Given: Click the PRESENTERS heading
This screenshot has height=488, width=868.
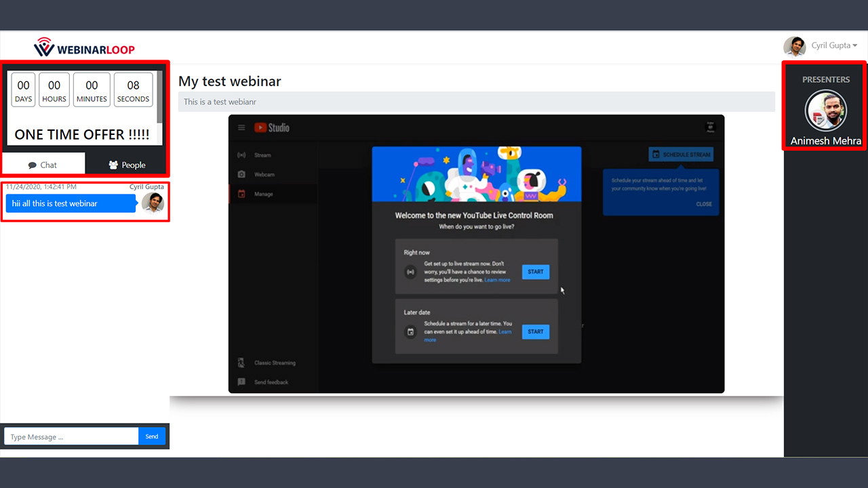Looking at the screenshot, I should coord(826,79).
